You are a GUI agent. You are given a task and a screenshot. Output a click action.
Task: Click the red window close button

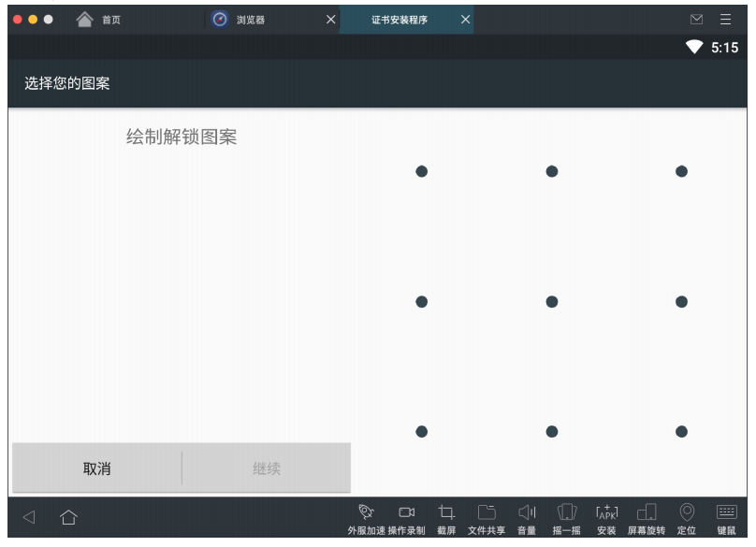18,20
